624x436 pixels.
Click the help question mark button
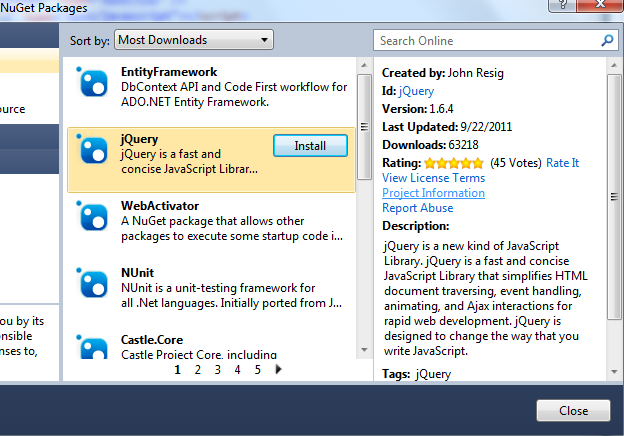click(x=562, y=5)
